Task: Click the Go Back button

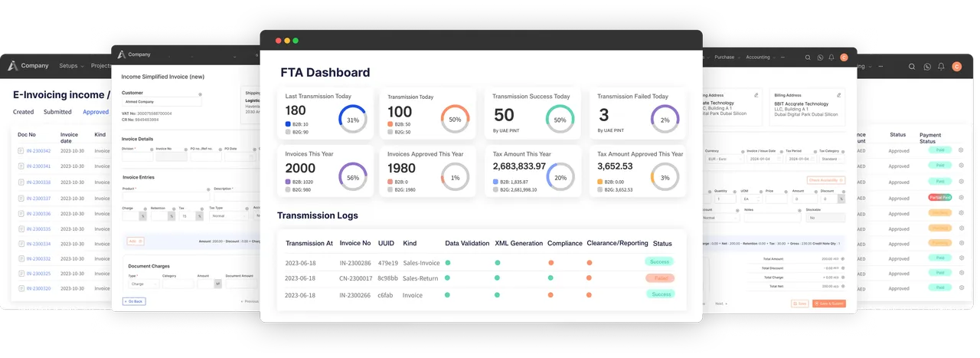Action: click(134, 301)
